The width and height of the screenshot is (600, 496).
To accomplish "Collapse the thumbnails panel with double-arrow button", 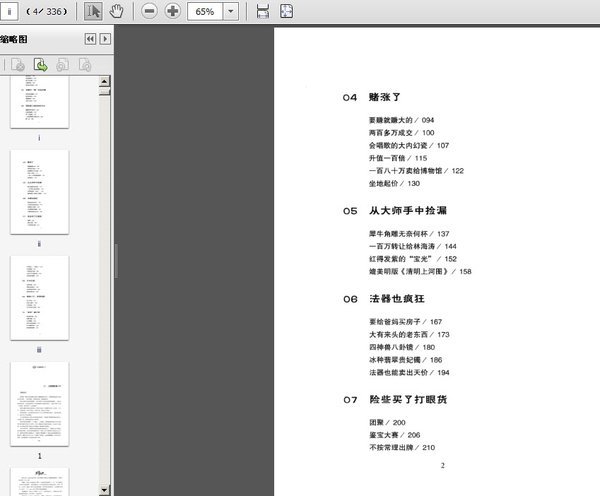I will pyautogui.click(x=90, y=39).
